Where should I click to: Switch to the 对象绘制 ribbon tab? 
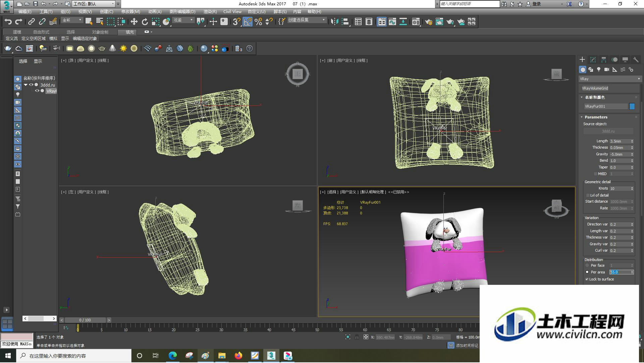tap(100, 32)
